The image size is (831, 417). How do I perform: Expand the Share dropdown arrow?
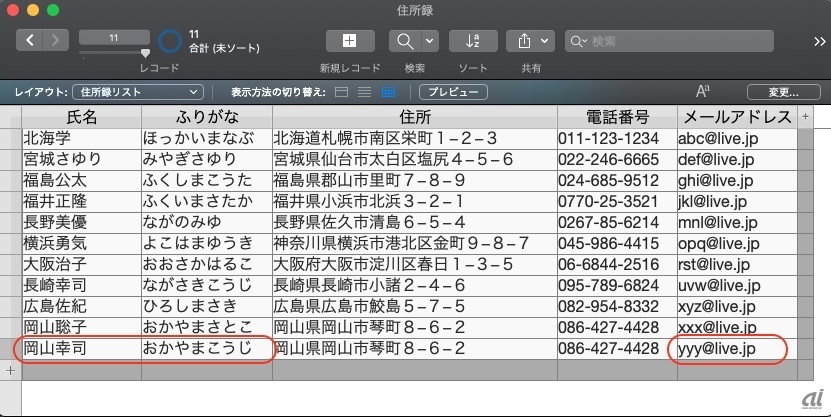click(545, 41)
